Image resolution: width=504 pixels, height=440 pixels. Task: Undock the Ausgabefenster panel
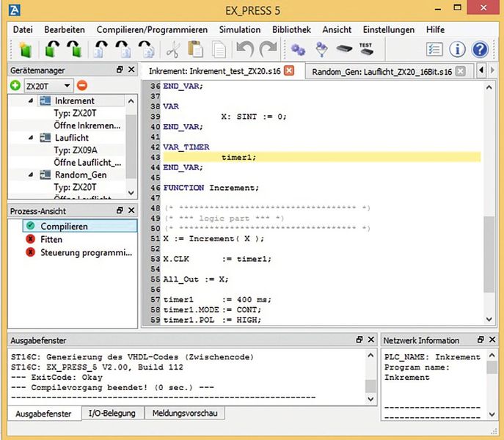359,340
